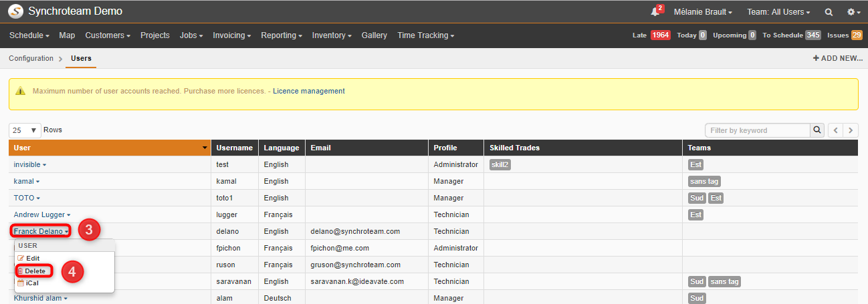Click the Issues 29 counter

click(x=845, y=35)
